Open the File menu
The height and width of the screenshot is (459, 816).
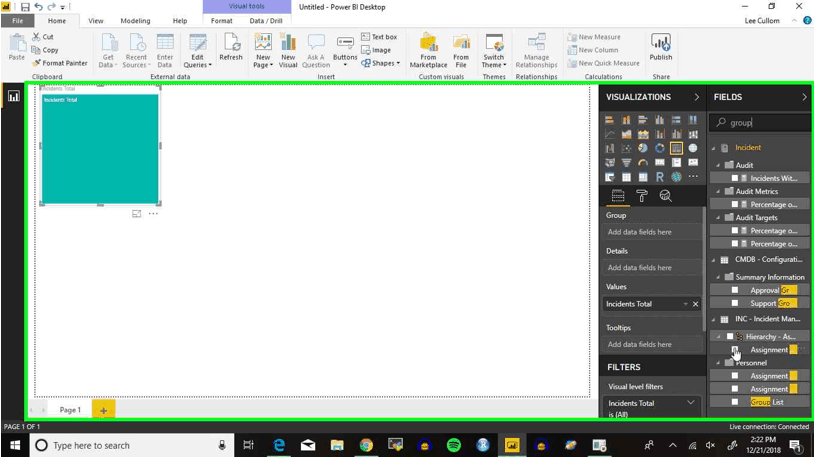tap(17, 21)
